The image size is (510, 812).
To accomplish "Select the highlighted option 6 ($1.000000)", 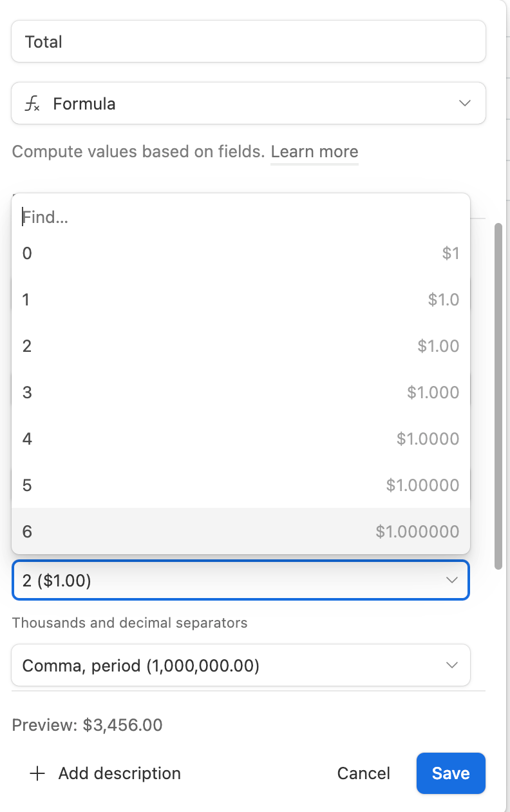I will pos(241,532).
